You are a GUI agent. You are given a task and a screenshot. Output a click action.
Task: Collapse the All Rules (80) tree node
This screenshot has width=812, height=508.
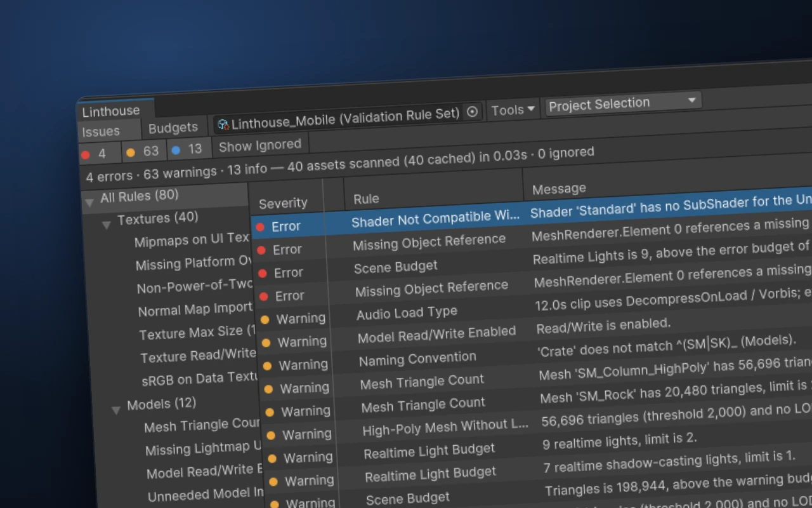tap(89, 203)
